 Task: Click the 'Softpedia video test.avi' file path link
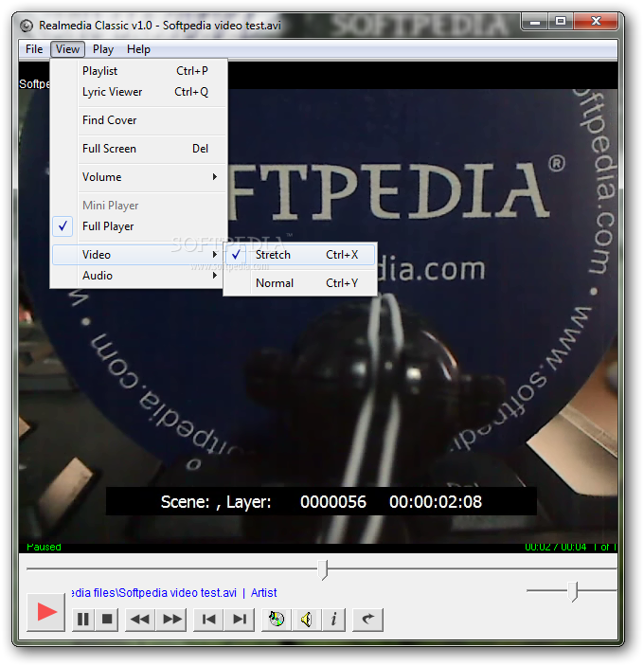tap(153, 593)
